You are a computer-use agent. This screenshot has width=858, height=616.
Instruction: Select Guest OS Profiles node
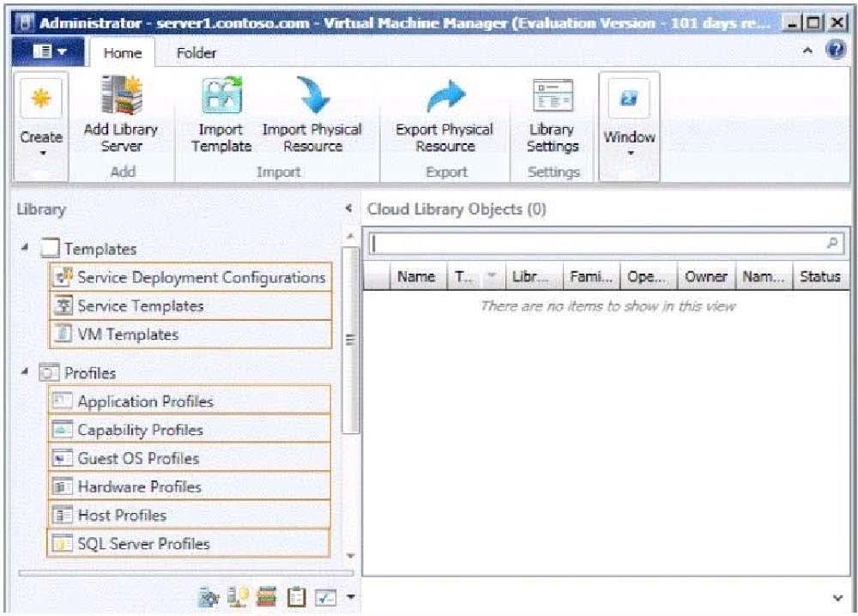(190, 458)
